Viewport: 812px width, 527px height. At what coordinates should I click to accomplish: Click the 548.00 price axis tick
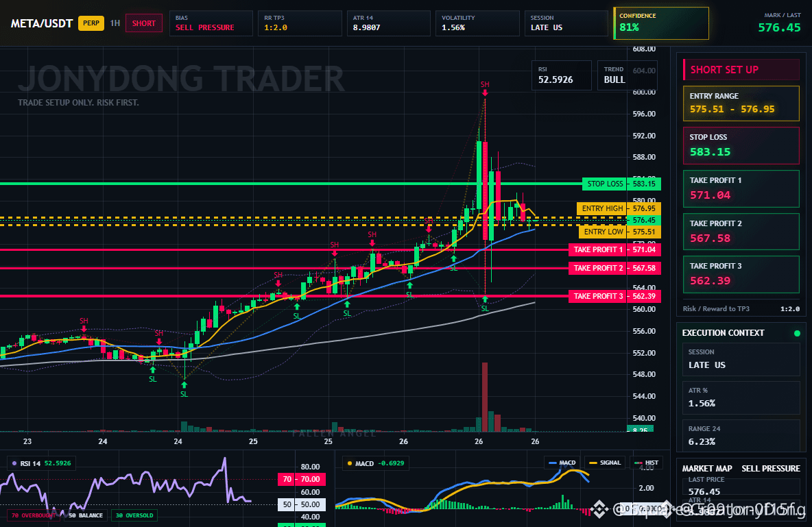point(644,374)
